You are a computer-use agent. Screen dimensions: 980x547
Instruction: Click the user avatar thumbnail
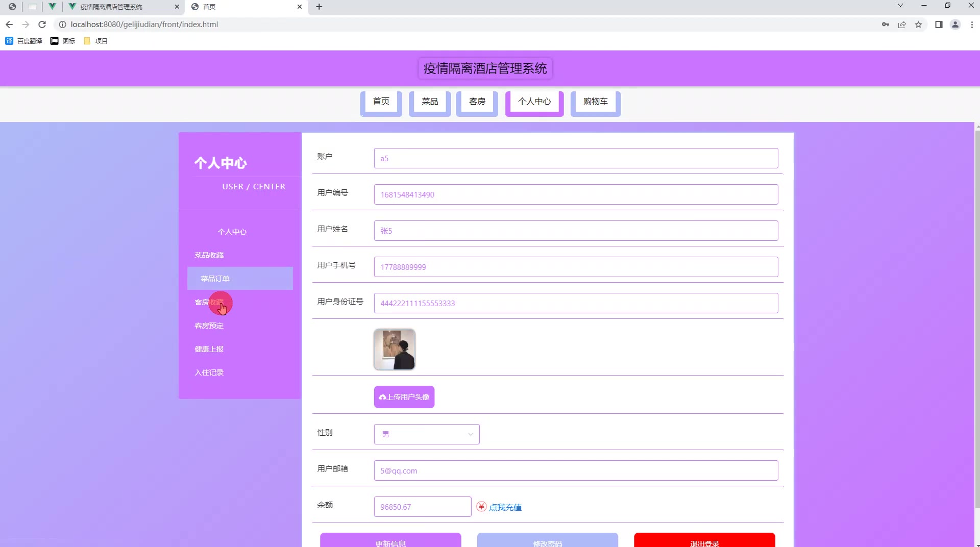[x=395, y=350]
